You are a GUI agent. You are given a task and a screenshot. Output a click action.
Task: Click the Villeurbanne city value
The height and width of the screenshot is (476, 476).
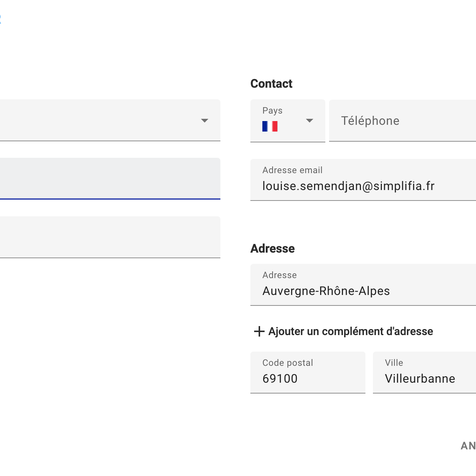pyautogui.click(x=420, y=379)
